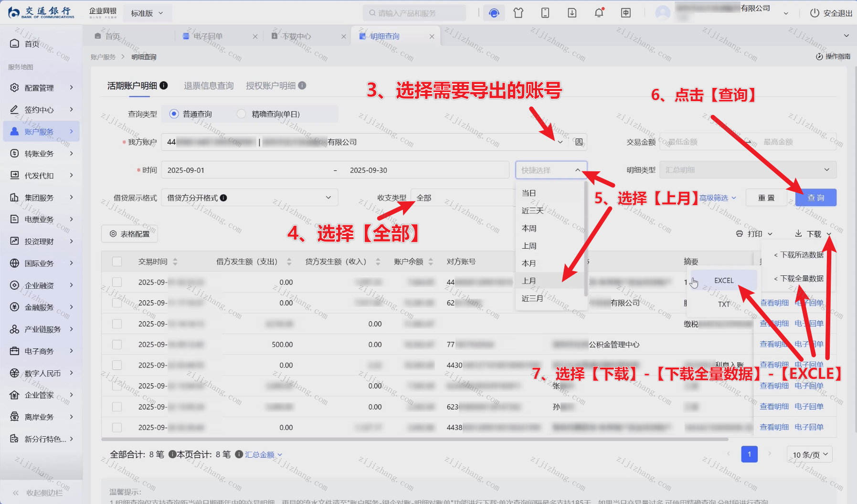
Task: Click the mobile phone icon in header
Action: (545, 13)
